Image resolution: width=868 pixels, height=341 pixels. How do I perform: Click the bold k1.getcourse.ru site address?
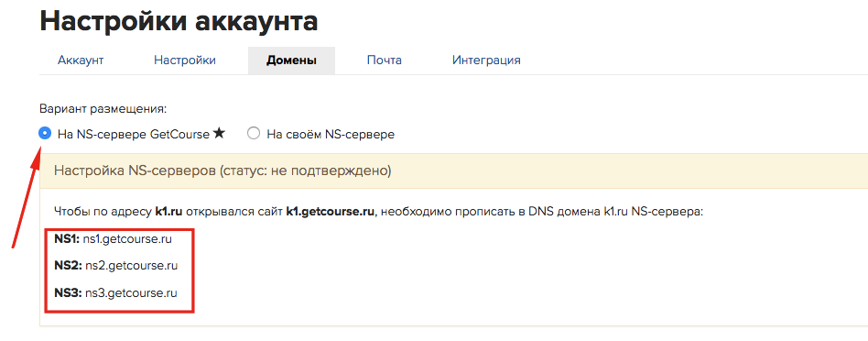[331, 212]
